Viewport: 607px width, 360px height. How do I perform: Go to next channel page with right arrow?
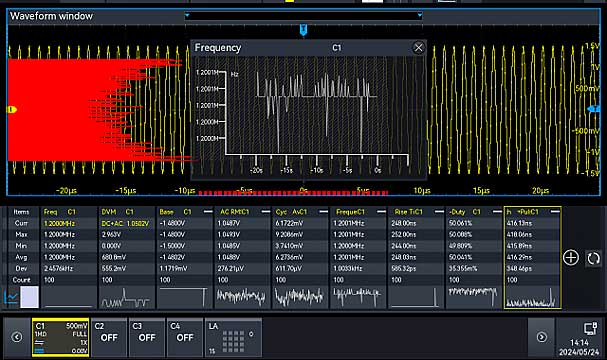pyautogui.click(x=542, y=337)
